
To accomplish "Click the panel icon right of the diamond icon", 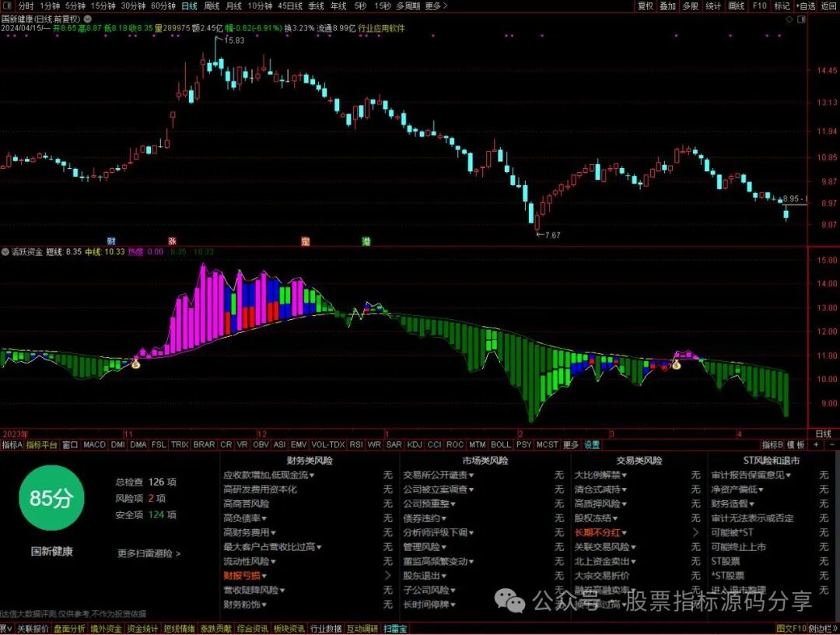I will point(801,19).
